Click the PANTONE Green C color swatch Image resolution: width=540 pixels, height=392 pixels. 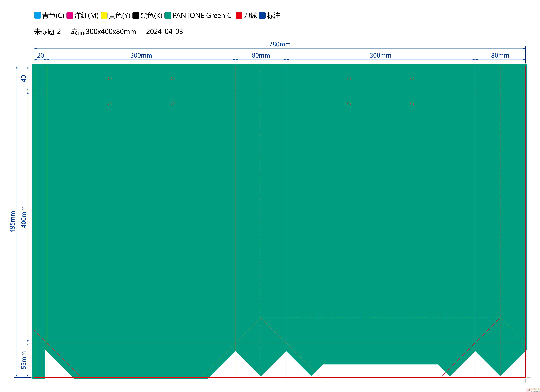168,15
